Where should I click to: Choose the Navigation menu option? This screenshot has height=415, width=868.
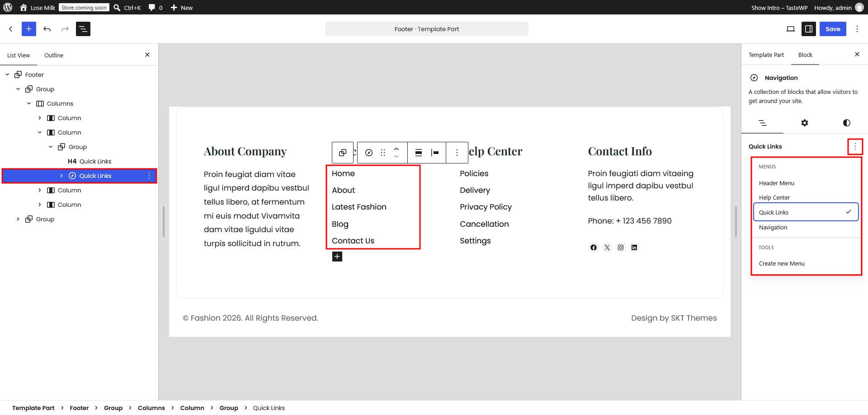tap(806, 227)
